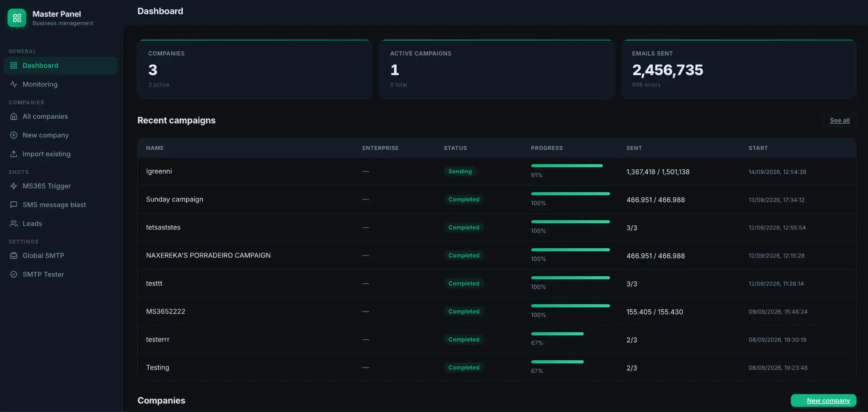This screenshot has height=412, width=868.
Task: Click start date 13/09/2026, 17:34:12
Action: point(776,199)
